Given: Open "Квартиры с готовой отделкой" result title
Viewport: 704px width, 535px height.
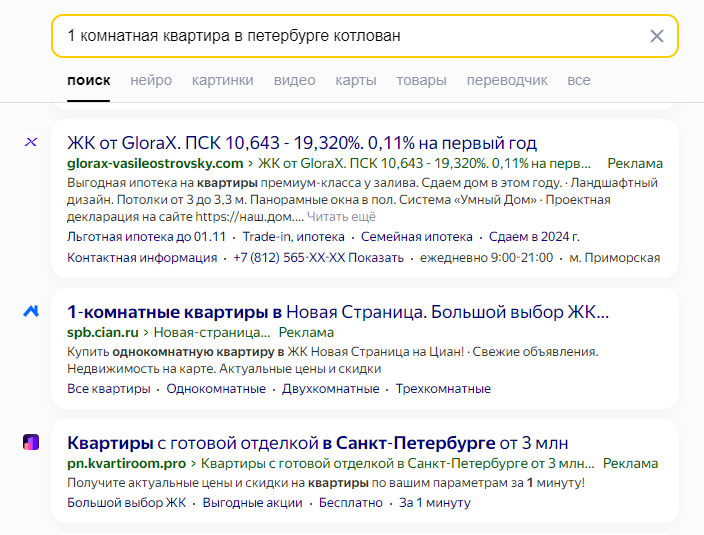Looking at the screenshot, I should click(317, 443).
